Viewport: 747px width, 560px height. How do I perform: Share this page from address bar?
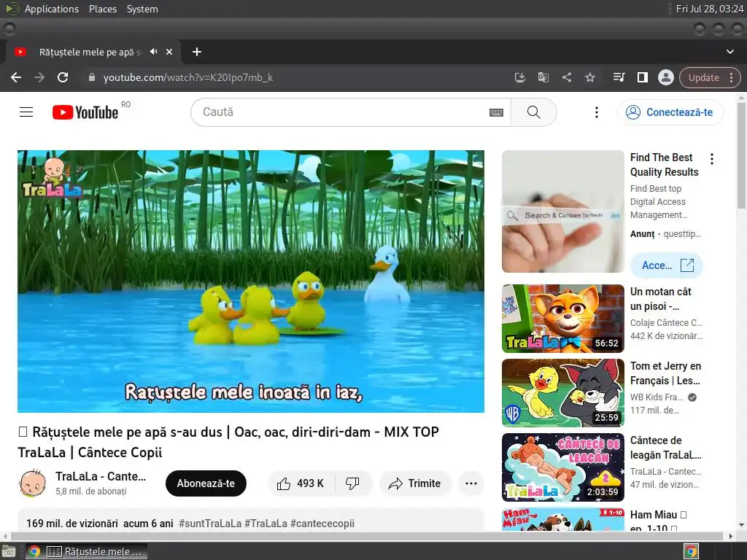click(x=566, y=77)
